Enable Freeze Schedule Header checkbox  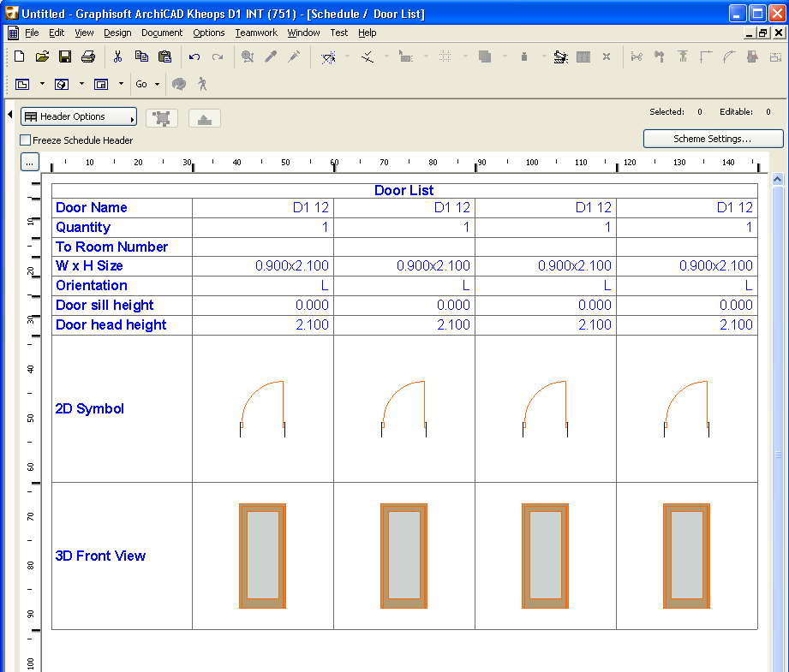tap(26, 140)
